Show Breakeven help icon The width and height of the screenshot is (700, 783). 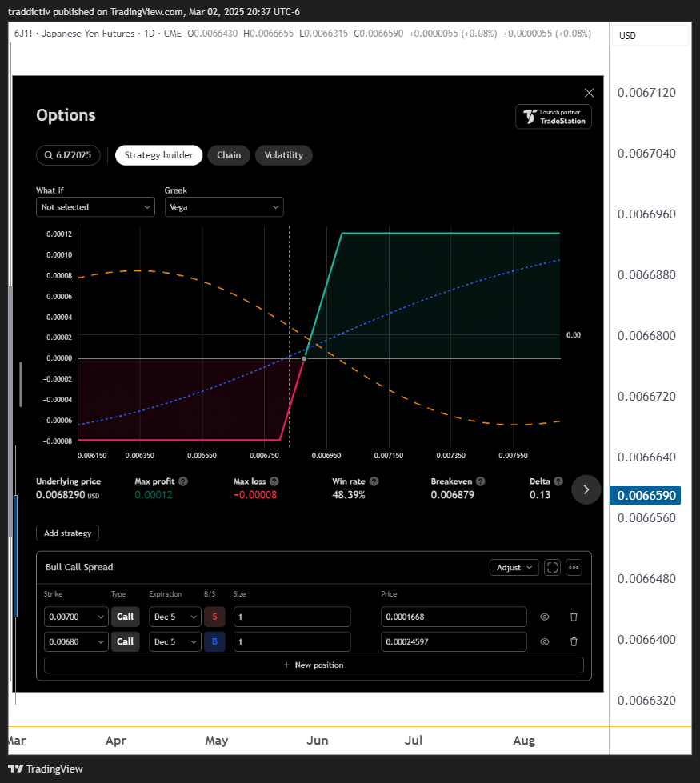click(x=481, y=481)
